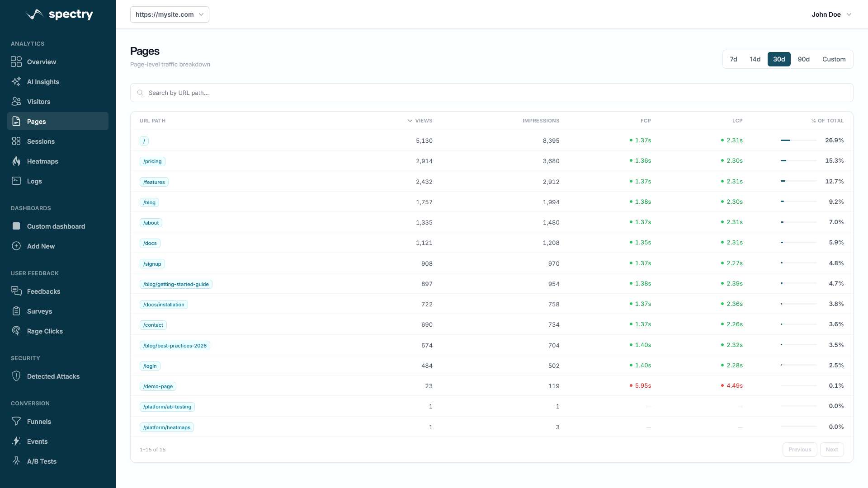Click the Spectry logo

(x=59, y=14)
